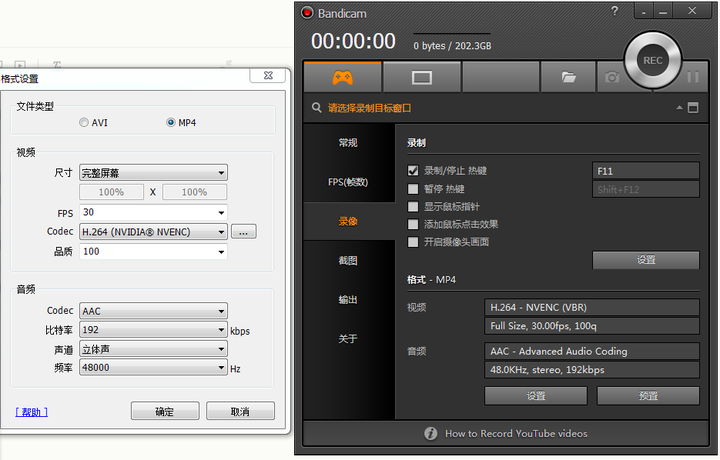Select AVI file type radio button
The image size is (720, 460).
pyautogui.click(x=84, y=123)
